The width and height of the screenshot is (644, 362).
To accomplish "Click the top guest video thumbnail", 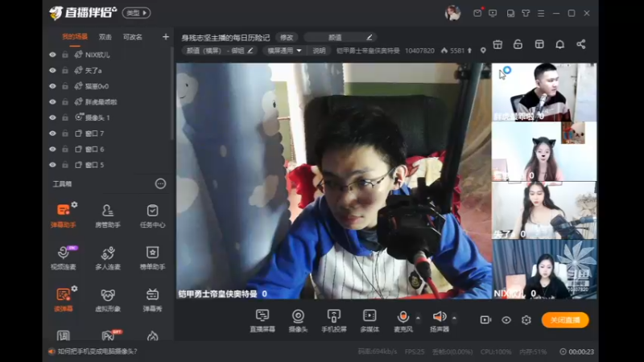I will (x=544, y=92).
